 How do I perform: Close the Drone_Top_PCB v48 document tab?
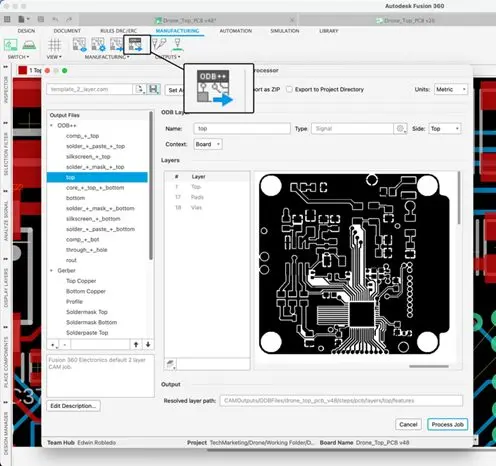coord(292,20)
